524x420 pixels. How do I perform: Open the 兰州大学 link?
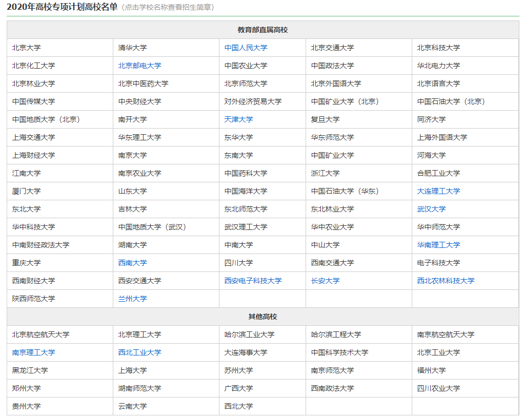(x=132, y=299)
